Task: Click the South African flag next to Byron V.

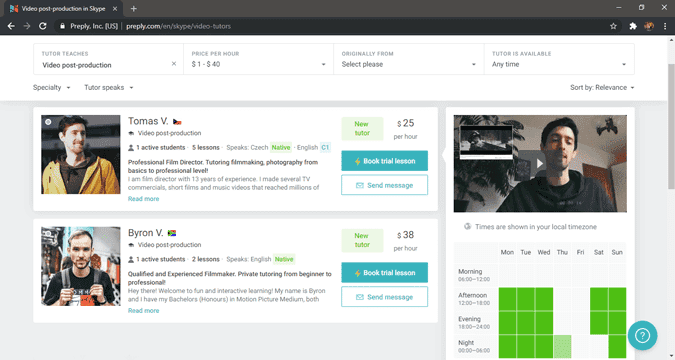Action: click(172, 233)
